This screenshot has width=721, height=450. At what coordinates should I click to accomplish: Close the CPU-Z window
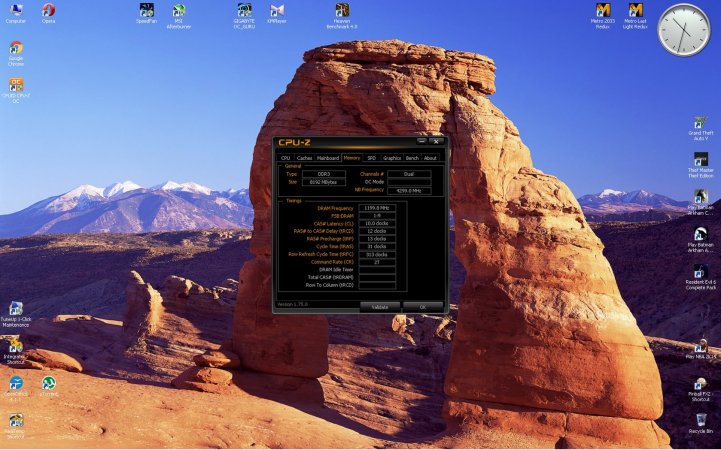coord(436,141)
